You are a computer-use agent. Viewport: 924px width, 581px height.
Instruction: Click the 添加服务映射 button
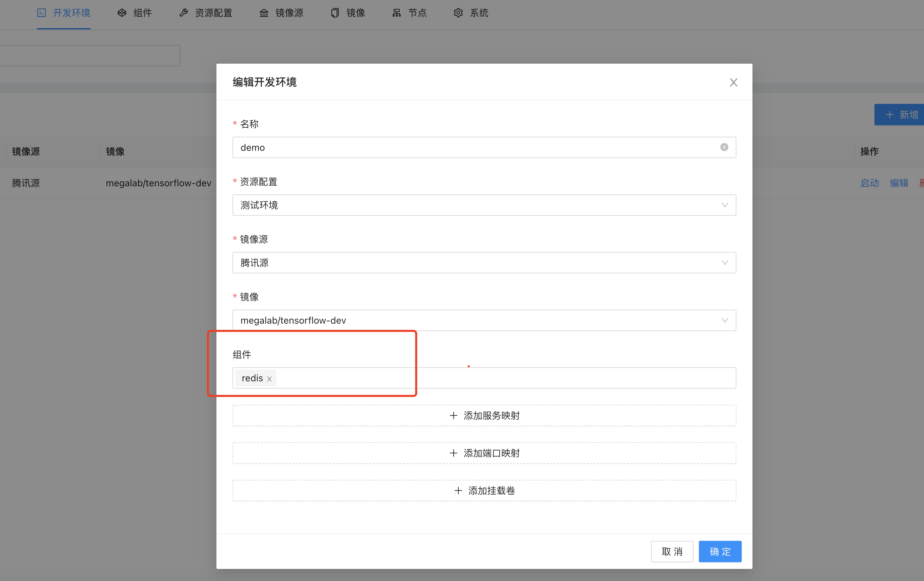(x=484, y=415)
